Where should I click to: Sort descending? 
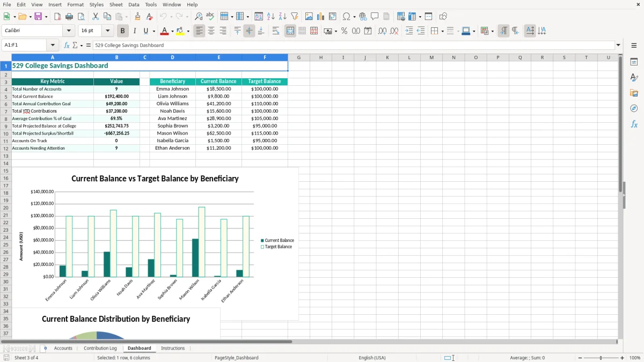click(283, 17)
